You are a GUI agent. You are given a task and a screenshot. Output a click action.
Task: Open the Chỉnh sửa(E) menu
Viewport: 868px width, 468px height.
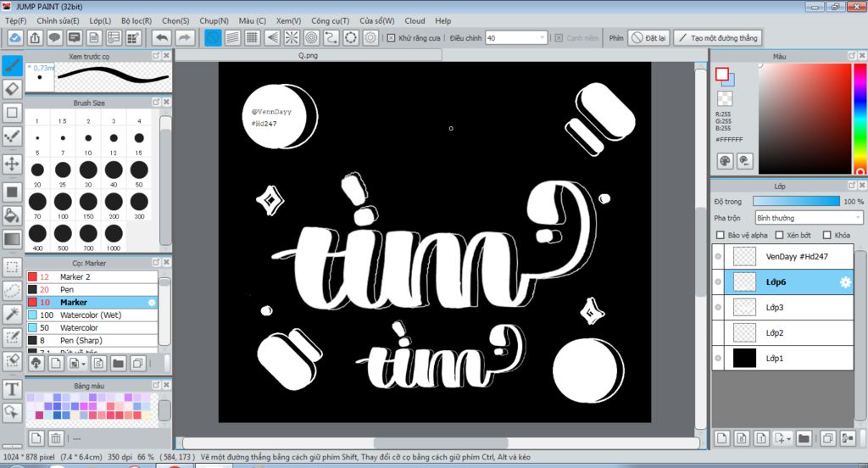(58, 20)
